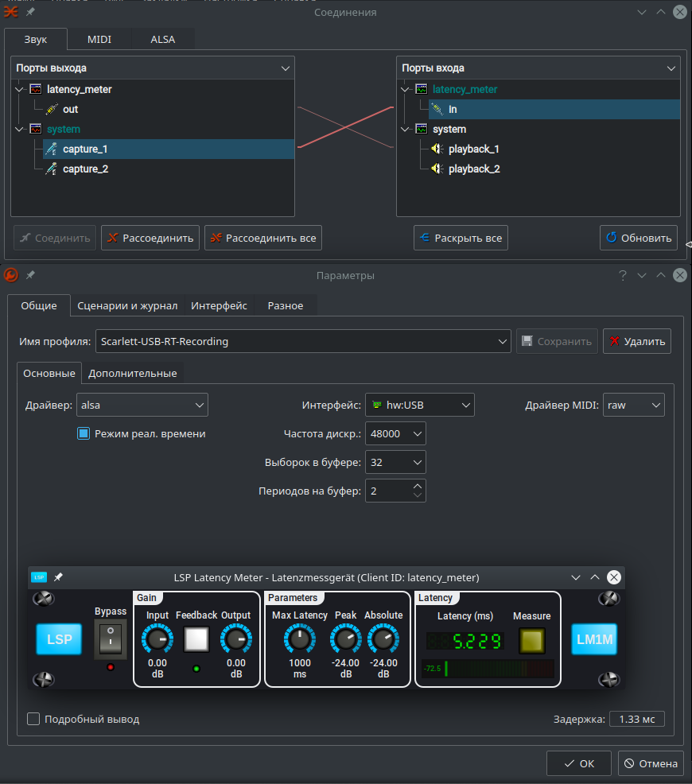
Task: Click the Рассоединить все button
Action: [x=263, y=238]
